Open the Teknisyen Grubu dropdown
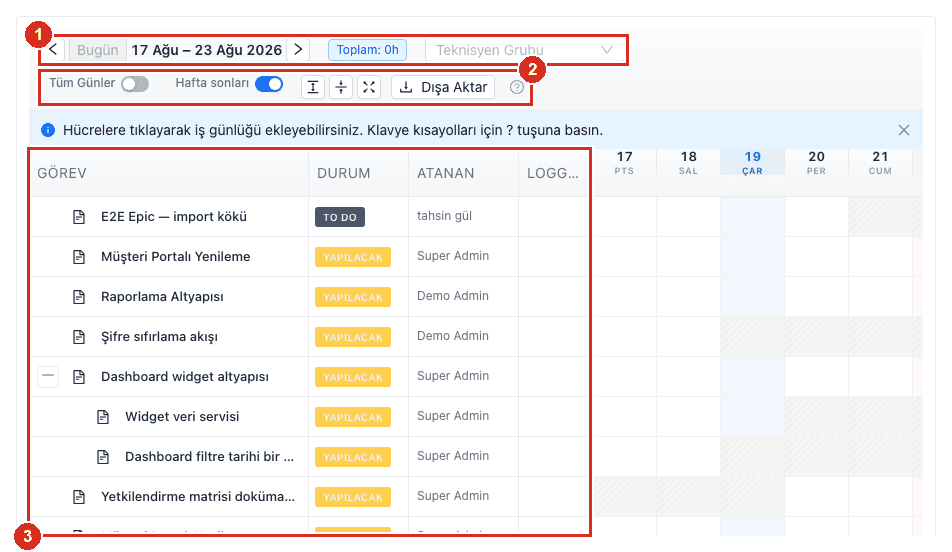 pos(524,50)
